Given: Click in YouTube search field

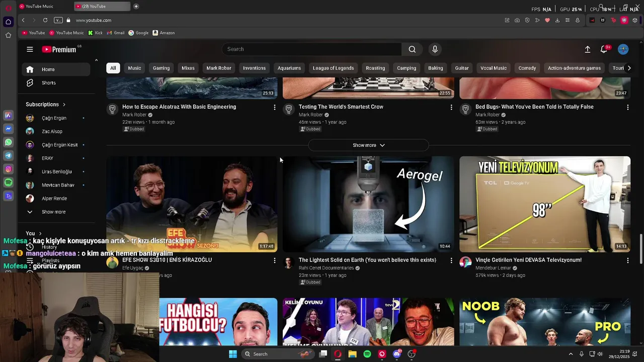Looking at the screenshot, I should [312, 49].
